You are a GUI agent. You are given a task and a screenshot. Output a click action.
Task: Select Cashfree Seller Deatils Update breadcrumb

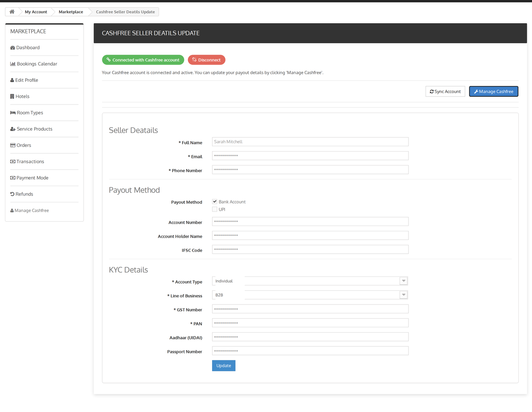click(x=125, y=12)
